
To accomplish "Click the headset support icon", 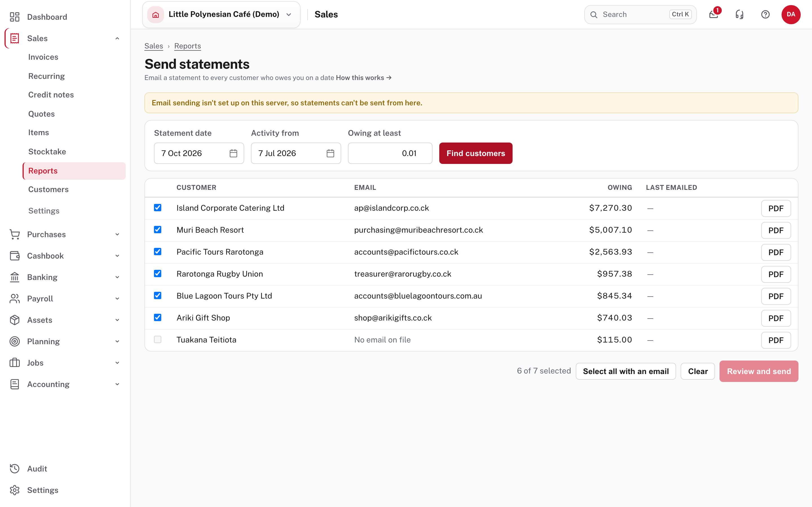I will click(x=739, y=14).
